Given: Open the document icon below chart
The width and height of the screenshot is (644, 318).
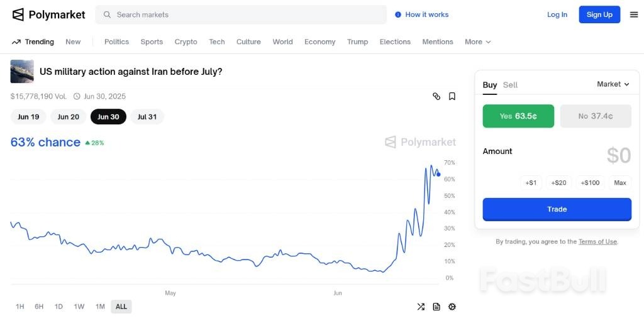Looking at the screenshot, I should (436, 307).
